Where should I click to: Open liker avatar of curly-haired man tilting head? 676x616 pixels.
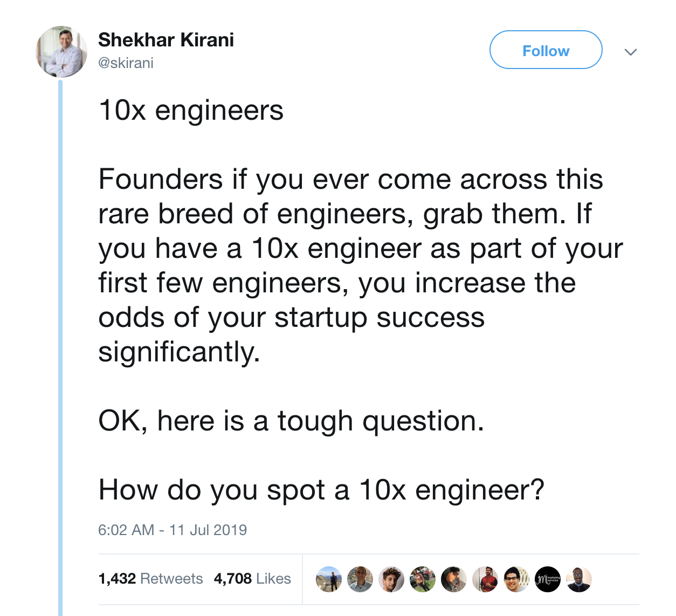click(x=391, y=579)
